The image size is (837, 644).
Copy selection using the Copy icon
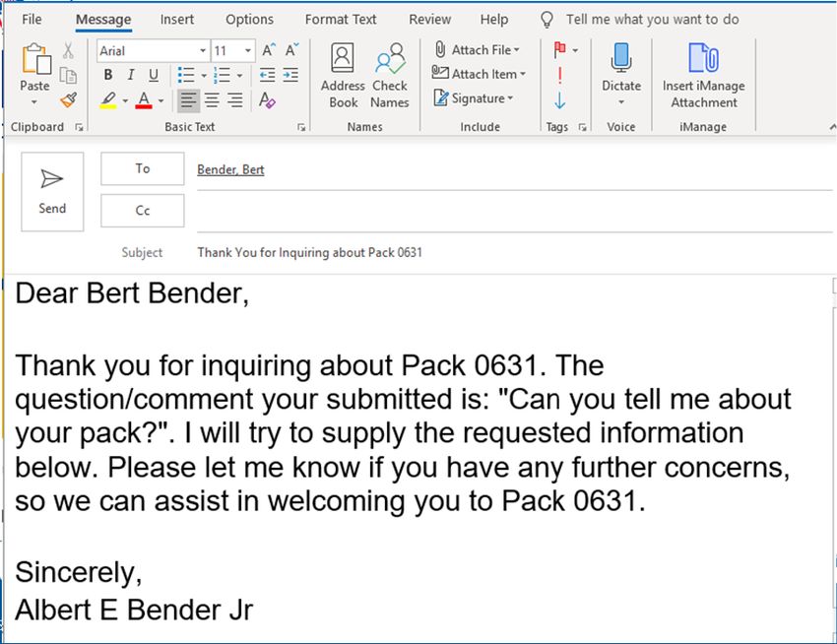pos(68,75)
